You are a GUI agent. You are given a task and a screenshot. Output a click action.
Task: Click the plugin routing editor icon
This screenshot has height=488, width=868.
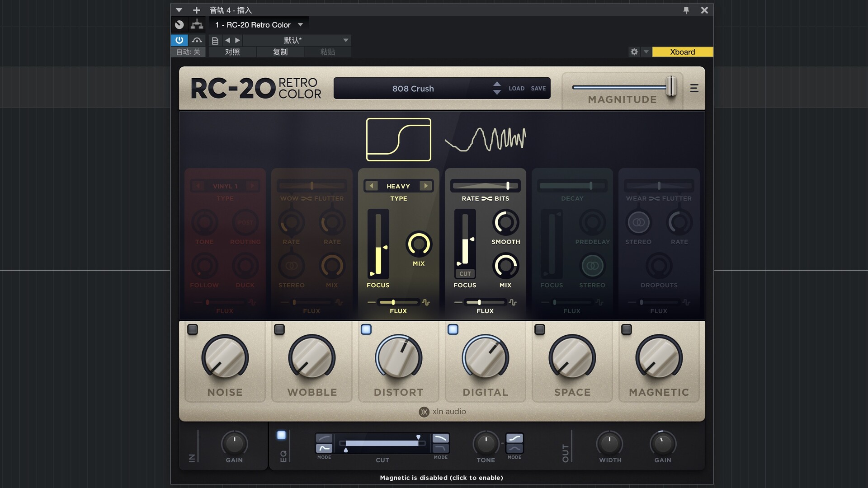[197, 25]
